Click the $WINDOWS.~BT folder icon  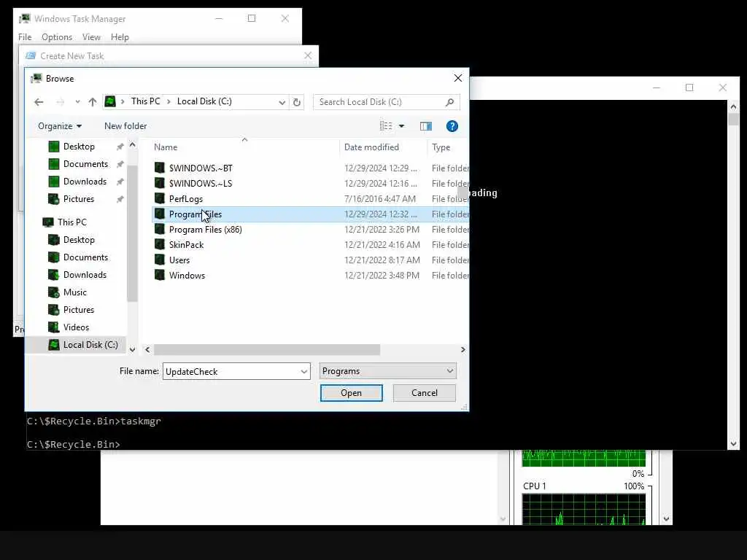(x=160, y=168)
